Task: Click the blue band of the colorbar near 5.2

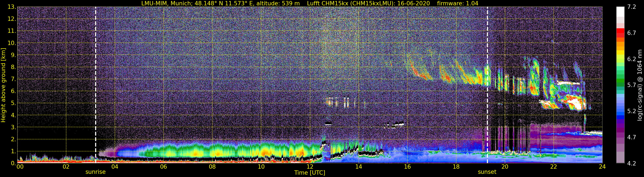Action: (620, 111)
